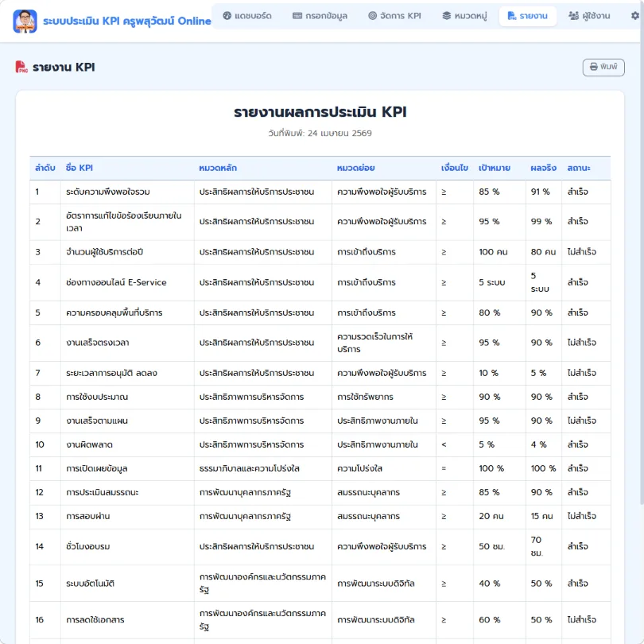Viewport: 644px width, 644px height.
Task: Select KPI อัตราการแก้ไขข้อร้องเรียนภายในเวลา
Action: (123, 222)
